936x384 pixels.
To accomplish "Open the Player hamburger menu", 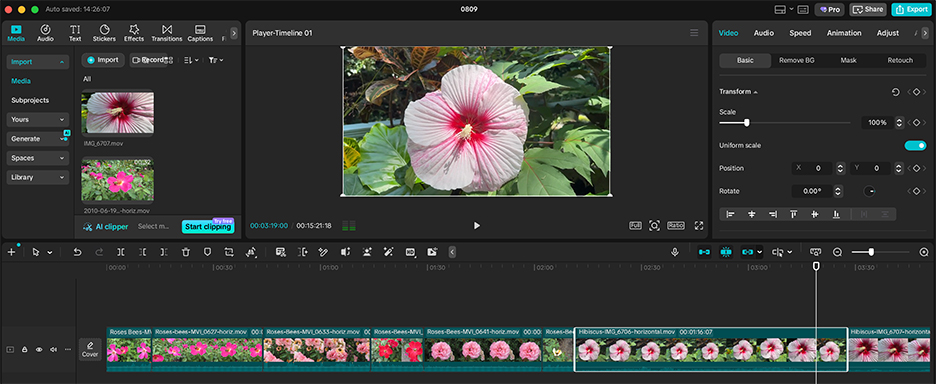I will pos(694,33).
